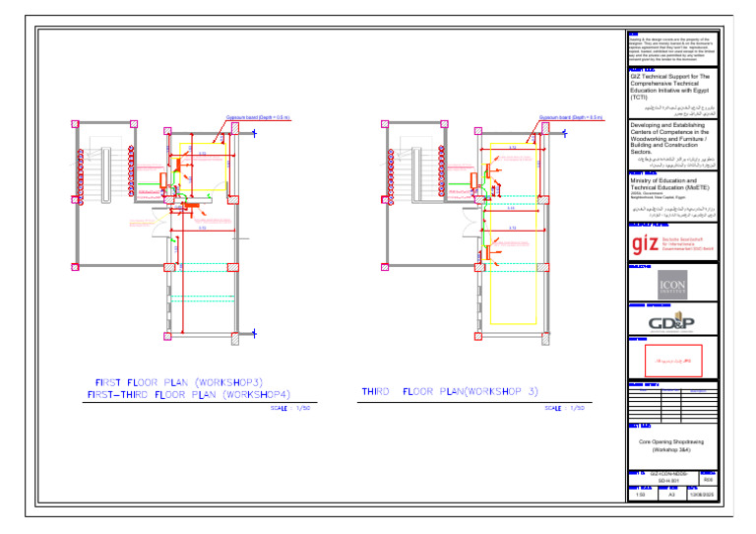Click the GD&P logo
The image size is (756, 534).
(671, 322)
